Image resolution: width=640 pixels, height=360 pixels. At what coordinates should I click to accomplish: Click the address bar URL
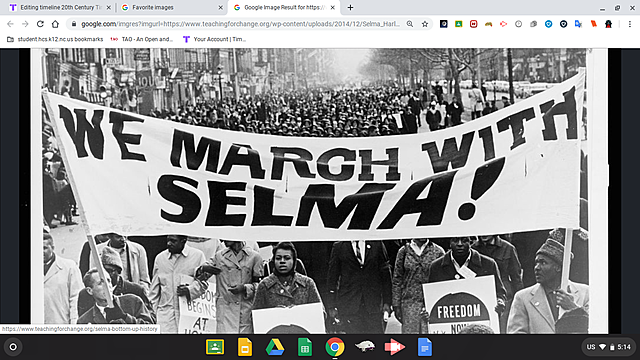coord(240,24)
